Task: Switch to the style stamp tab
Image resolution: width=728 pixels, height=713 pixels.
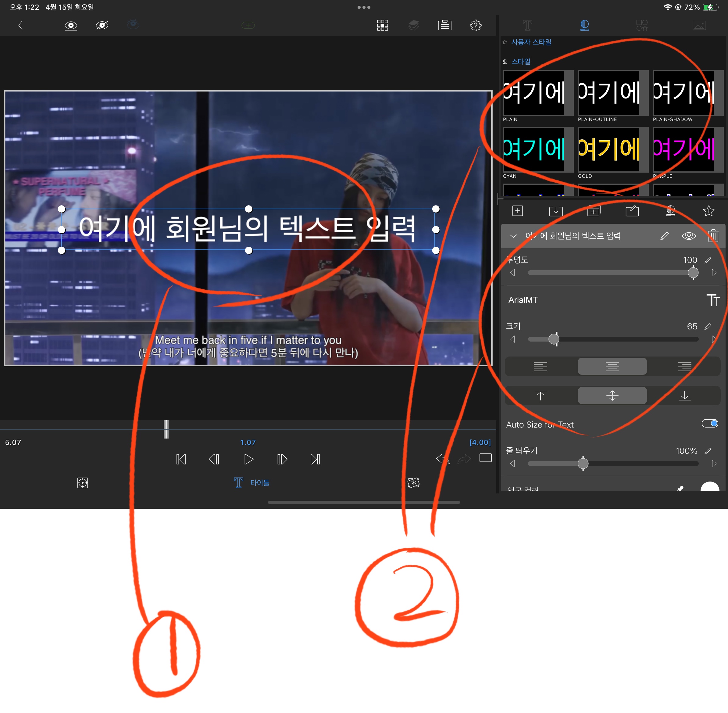Action: pos(584,25)
